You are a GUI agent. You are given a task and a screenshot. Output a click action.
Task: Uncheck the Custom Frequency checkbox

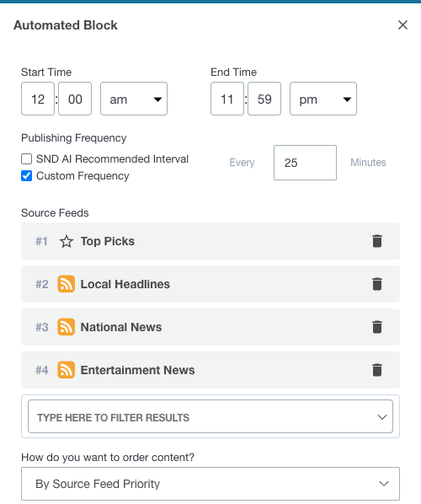pos(27,176)
